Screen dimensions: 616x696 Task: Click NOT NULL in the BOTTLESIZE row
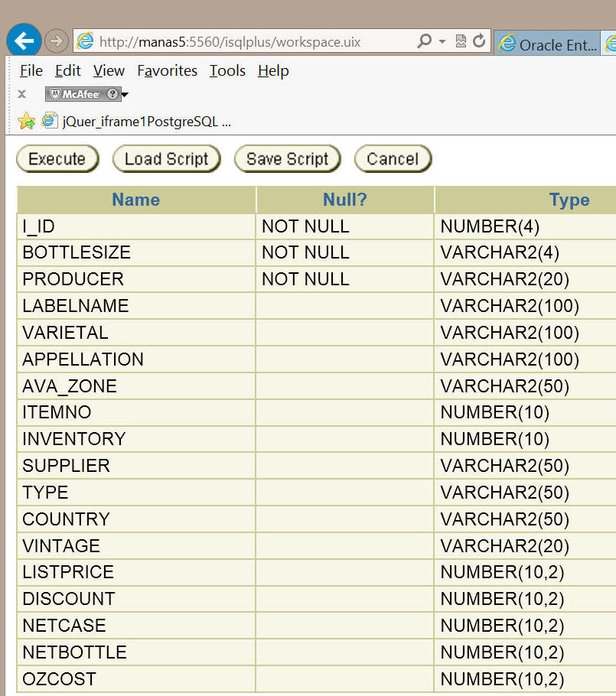(305, 252)
